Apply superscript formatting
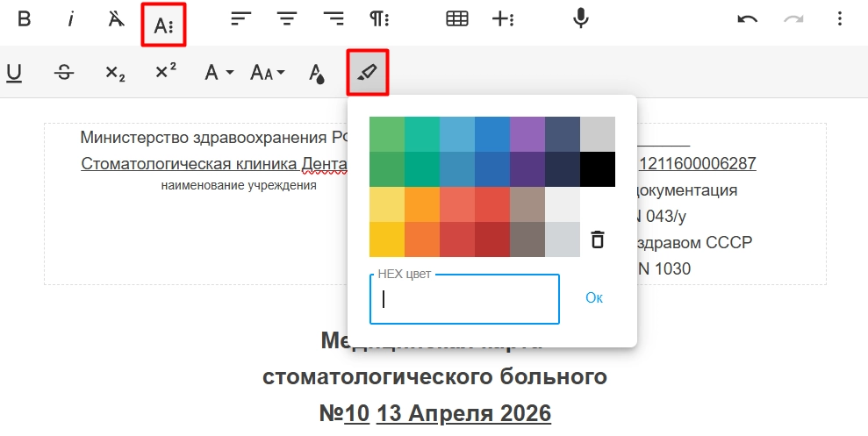This screenshot has width=868, height=436. coord(166,73)
